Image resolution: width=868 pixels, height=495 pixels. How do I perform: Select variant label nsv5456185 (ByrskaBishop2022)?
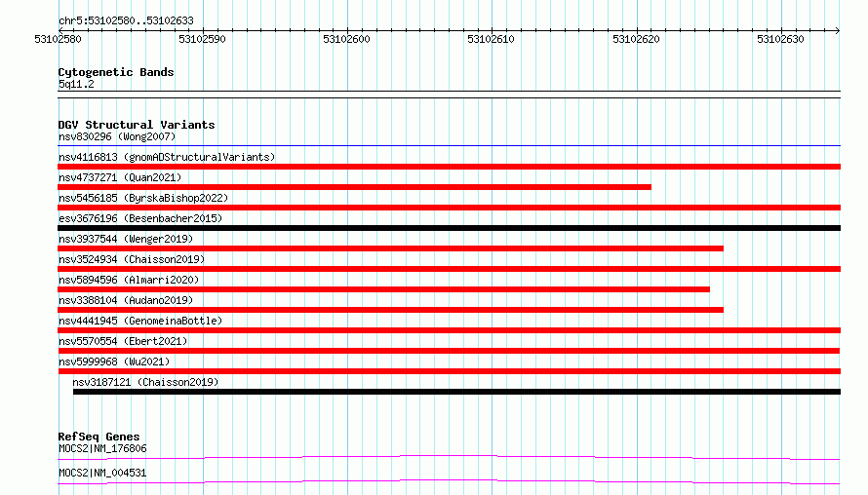tap(143, 198)
